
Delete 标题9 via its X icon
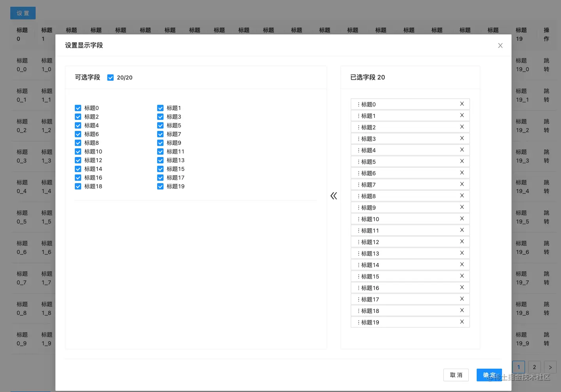click(x=462, y=207)
